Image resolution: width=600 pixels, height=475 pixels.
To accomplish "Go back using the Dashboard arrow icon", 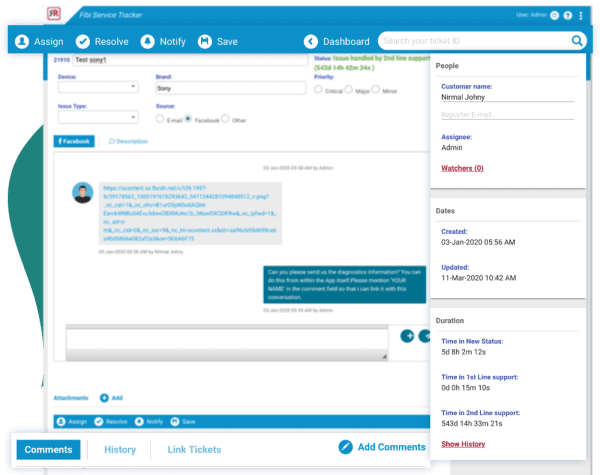I will (311, 41).
